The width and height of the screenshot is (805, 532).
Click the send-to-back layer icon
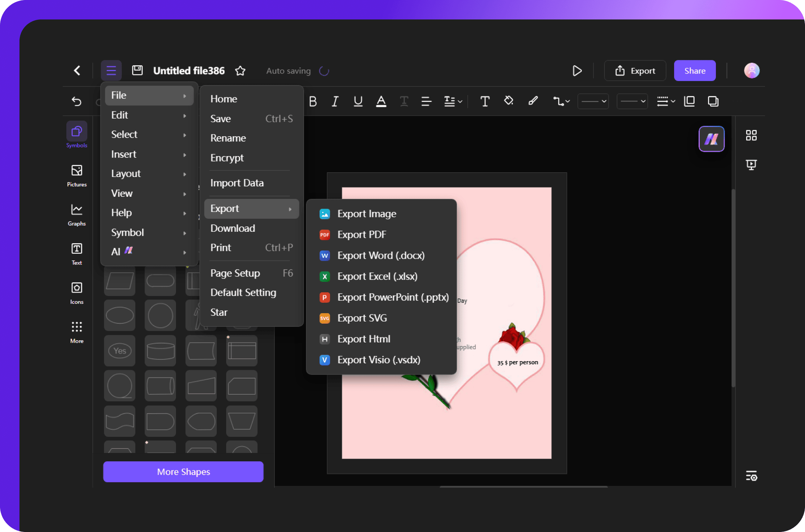[713, 101]
